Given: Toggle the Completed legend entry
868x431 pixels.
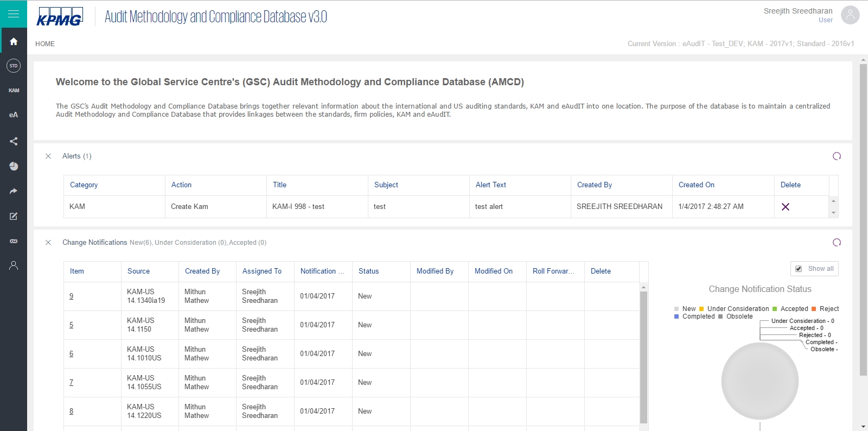Looking at the screenshot, I should (694, 316).
